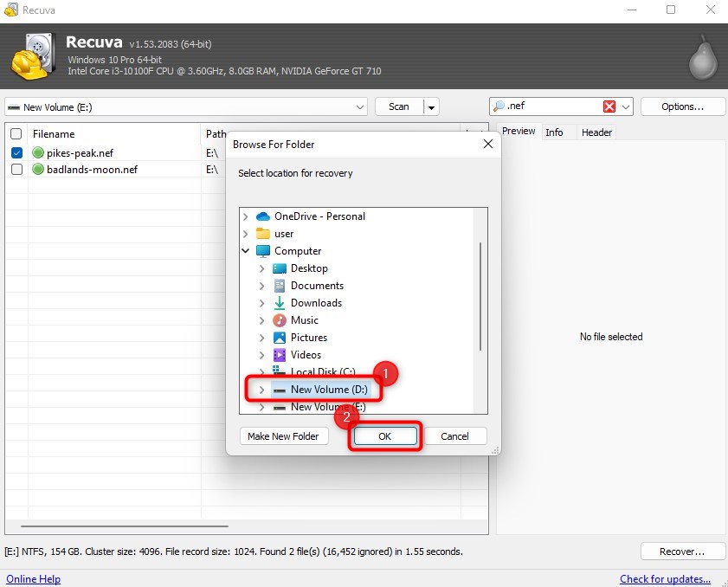Switch to the Preview tab

519,131
